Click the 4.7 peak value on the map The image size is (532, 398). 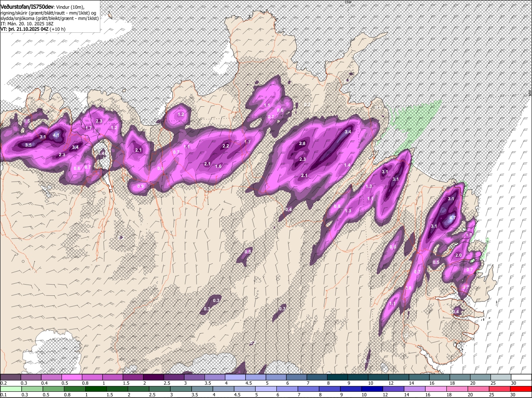pos(453,218)
